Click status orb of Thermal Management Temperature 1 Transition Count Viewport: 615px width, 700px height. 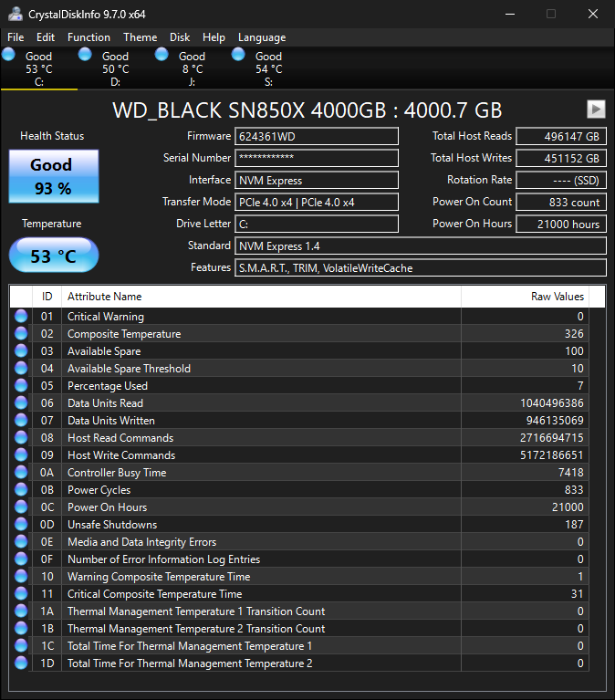(x=21, y=611)
